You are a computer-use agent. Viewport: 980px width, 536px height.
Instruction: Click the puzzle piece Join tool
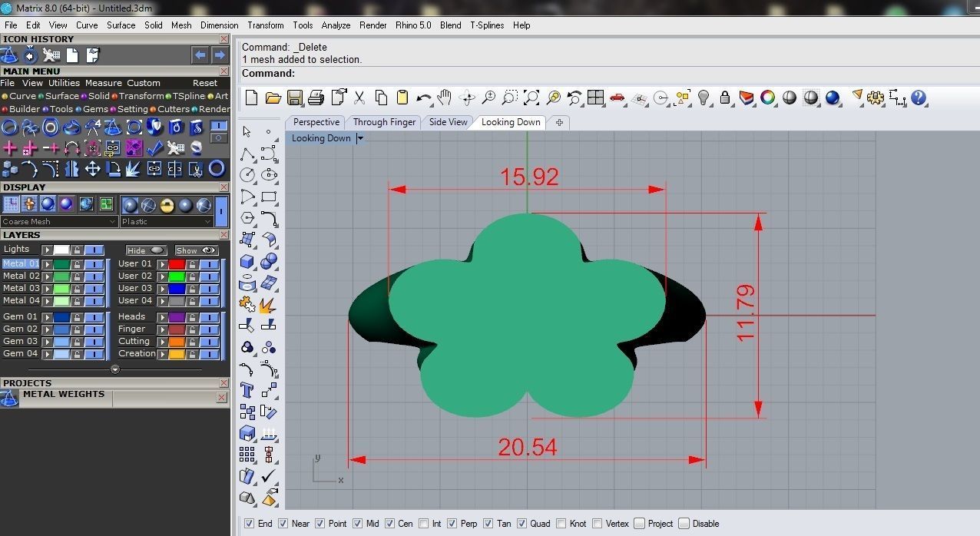[247, 304]
